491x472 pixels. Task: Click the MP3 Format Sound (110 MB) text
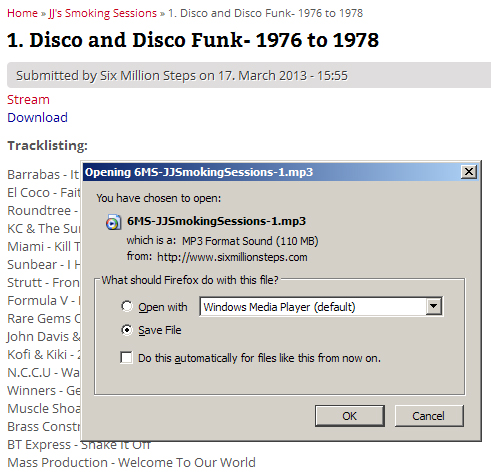pos(250,241)
